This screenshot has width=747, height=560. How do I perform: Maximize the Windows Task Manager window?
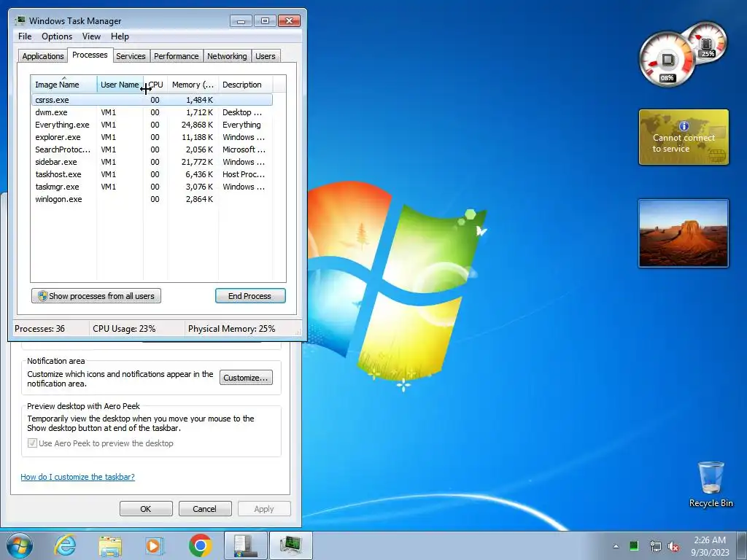click(x=266, y=21)
